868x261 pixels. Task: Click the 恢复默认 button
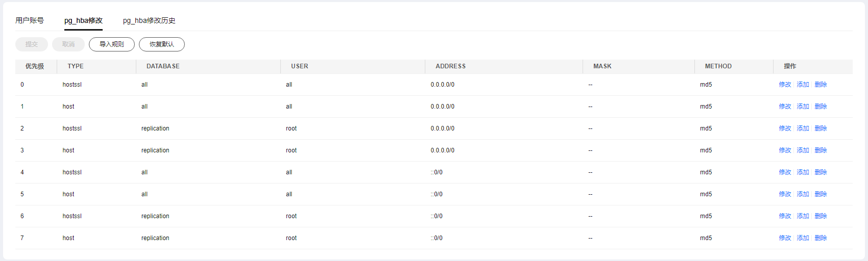[162, 44]
